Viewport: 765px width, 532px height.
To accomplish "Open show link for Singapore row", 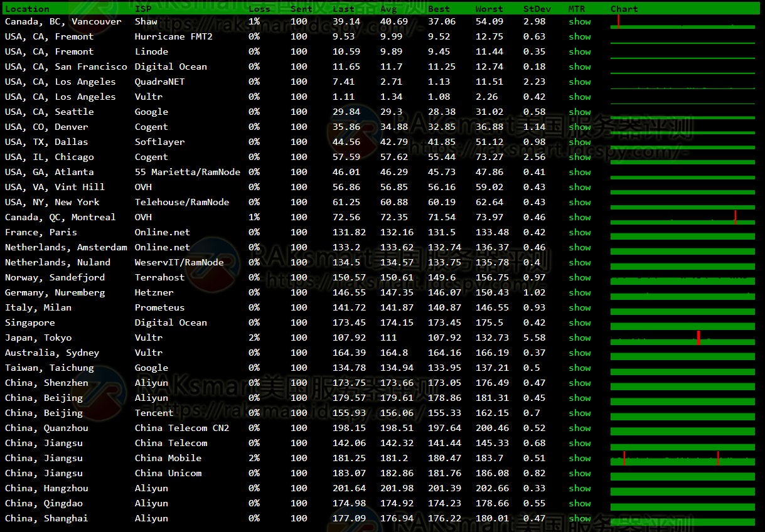I will [x=580, y=322].
